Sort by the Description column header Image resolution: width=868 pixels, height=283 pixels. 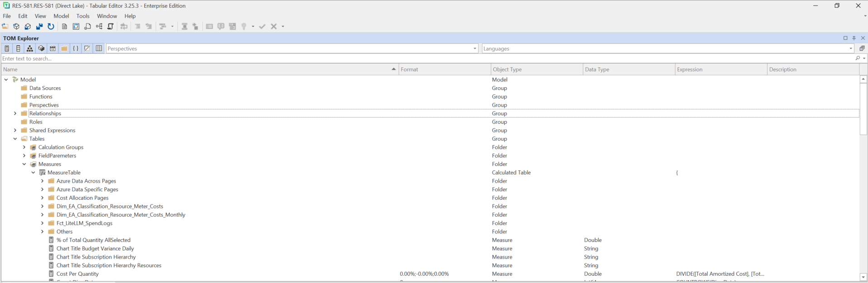pos(813,69)
